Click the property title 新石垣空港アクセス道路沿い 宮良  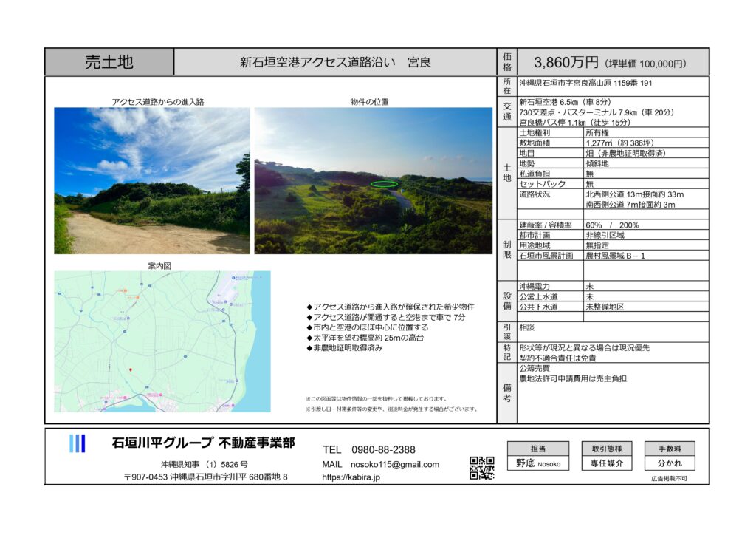(x=335, y=63)
